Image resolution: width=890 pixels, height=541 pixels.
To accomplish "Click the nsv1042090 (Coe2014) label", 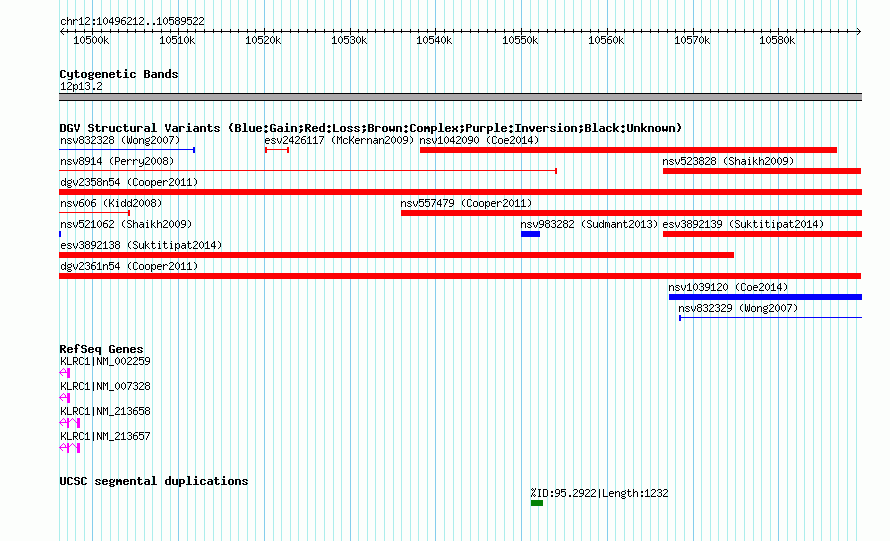I will pyautogui.click(x=479, y=140).
